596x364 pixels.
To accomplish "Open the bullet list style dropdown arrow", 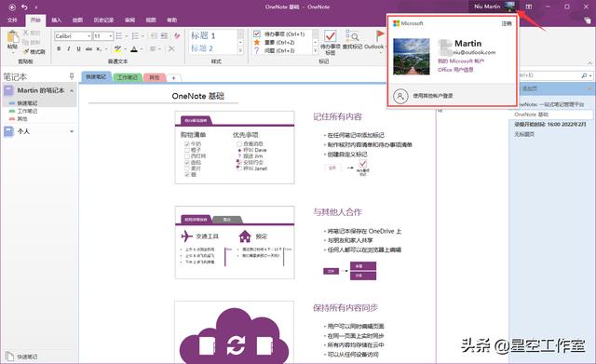I will [x=127, y=36].
